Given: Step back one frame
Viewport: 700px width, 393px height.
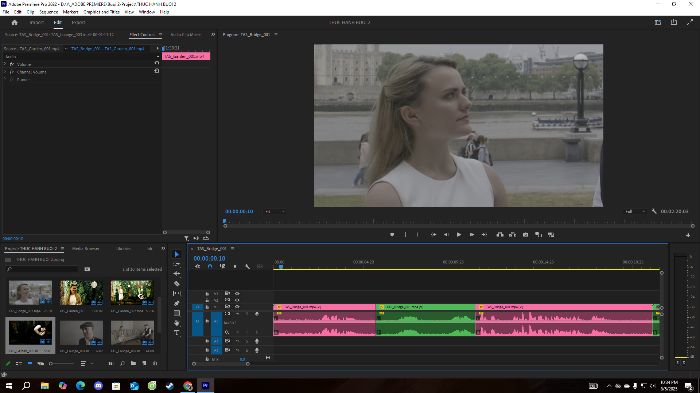Looking at the screenshot, I should (446, 234).
